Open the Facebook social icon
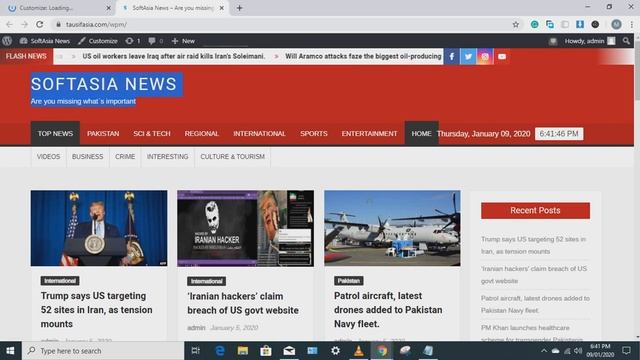The image size is (640, 360). click(452, 56)
